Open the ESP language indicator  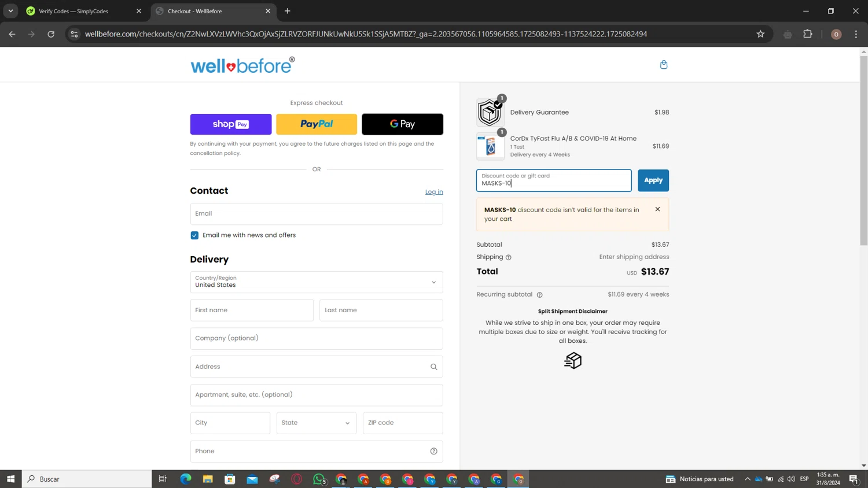click(804, 479)
